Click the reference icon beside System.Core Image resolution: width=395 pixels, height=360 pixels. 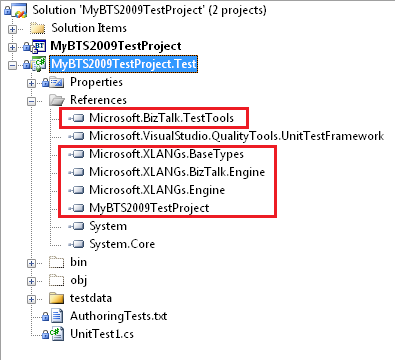(x=76, y=244)
